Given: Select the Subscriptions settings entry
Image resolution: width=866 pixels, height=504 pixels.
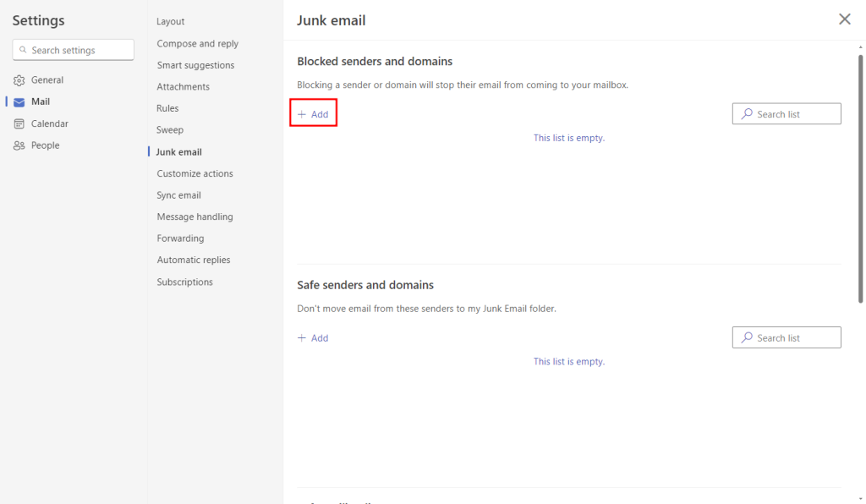Looking at the screenshot, I should [x=184, y=282].
